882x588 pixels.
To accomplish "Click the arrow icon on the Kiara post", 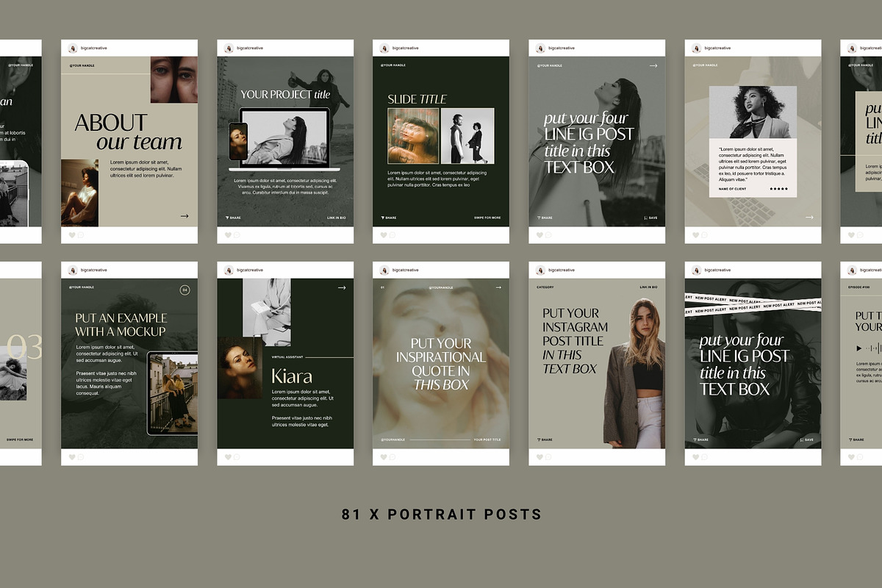I will (341, 288).
